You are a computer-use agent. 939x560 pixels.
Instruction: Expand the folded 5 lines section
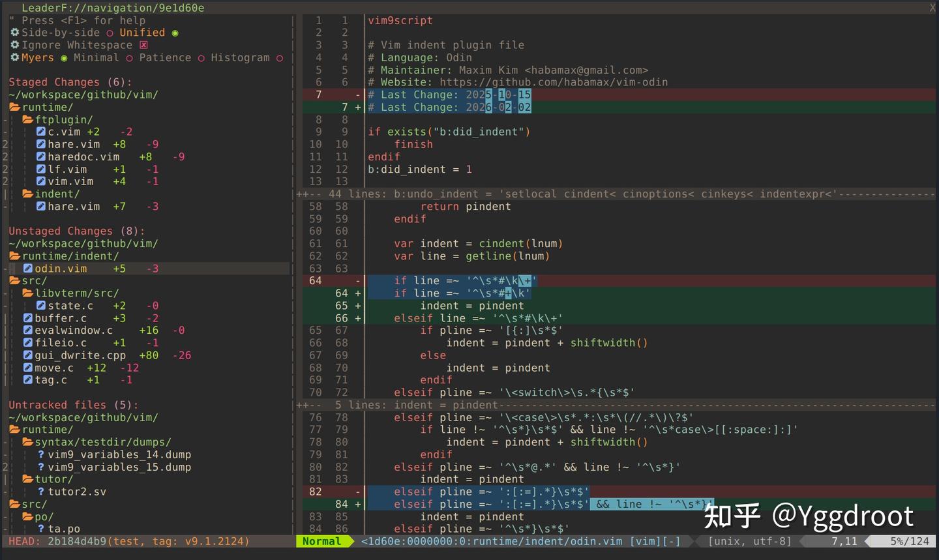(x=616, y=405)
